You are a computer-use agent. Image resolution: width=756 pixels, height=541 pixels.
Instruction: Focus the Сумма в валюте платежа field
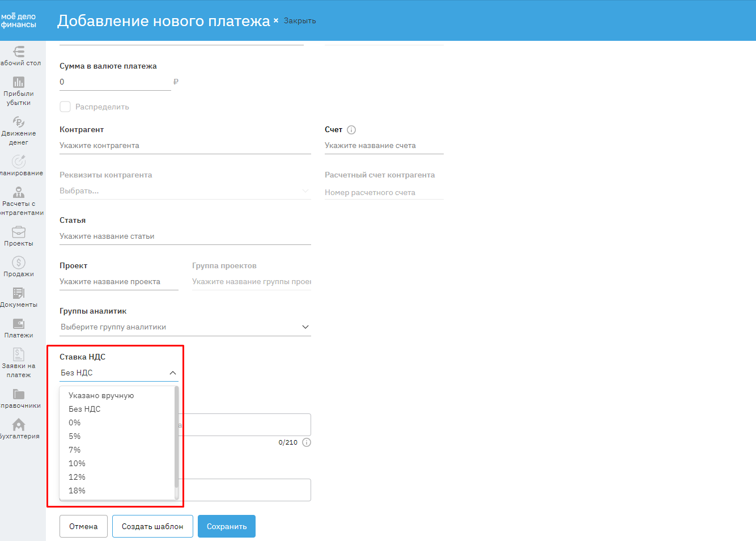(115, 82)
